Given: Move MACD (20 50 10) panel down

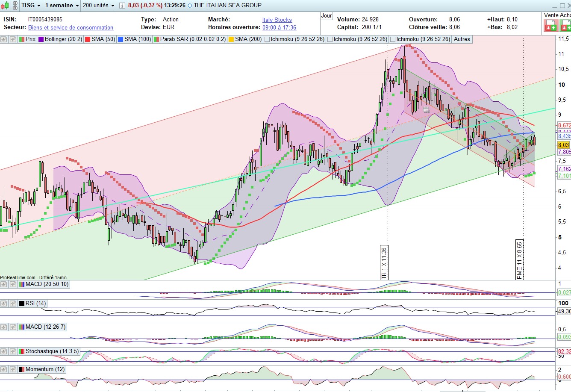Looking at the screenshot, I should click(x=4, y=284).
